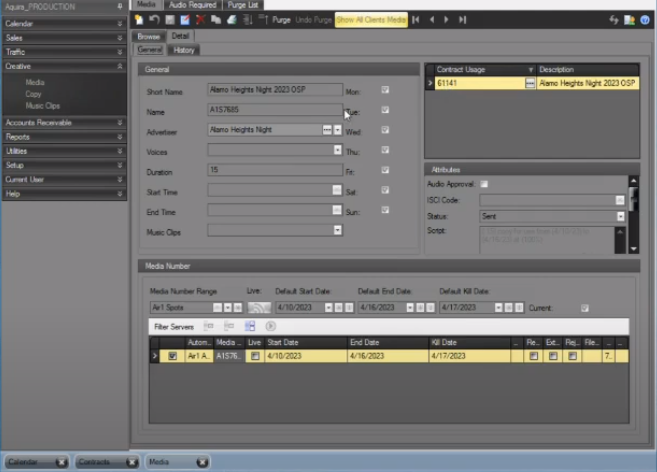
Task: Open the Advertiser dropdown arrow
Action: click(x=338, y=130)
